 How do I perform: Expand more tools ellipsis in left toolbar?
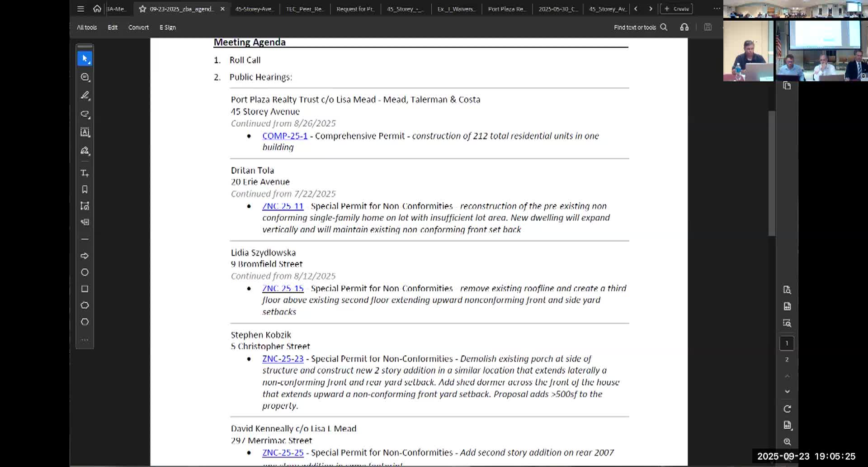[x=85, y=340]
